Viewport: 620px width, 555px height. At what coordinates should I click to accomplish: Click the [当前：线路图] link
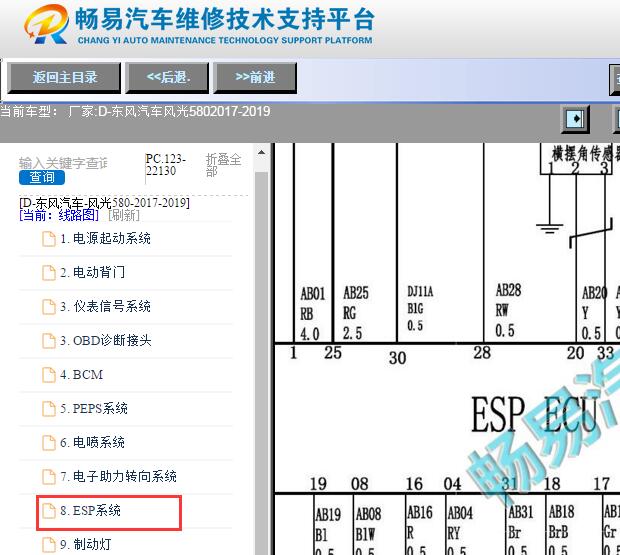pyautogui.click(x=59, y=215)
